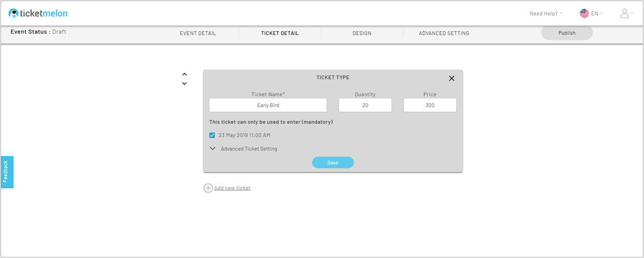Move ticket down with the down arrow
The image size is (644, 258).
[184, 83]
